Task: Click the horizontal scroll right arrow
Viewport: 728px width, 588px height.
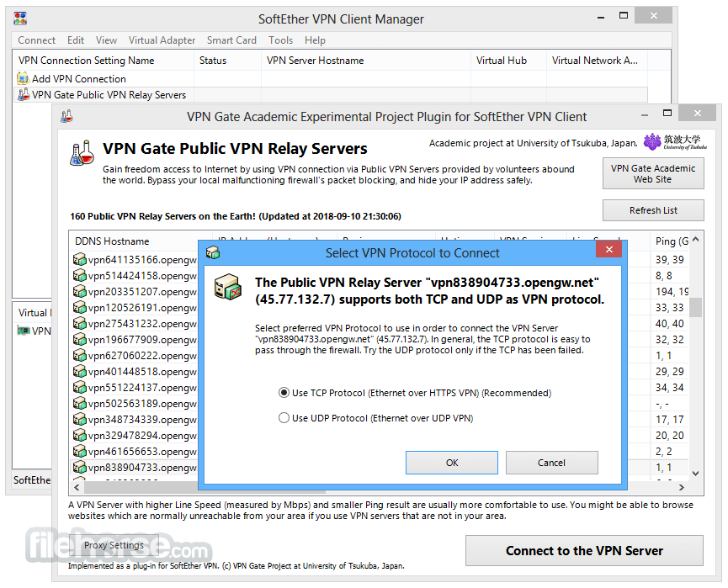Action: [x=682, y=487]
